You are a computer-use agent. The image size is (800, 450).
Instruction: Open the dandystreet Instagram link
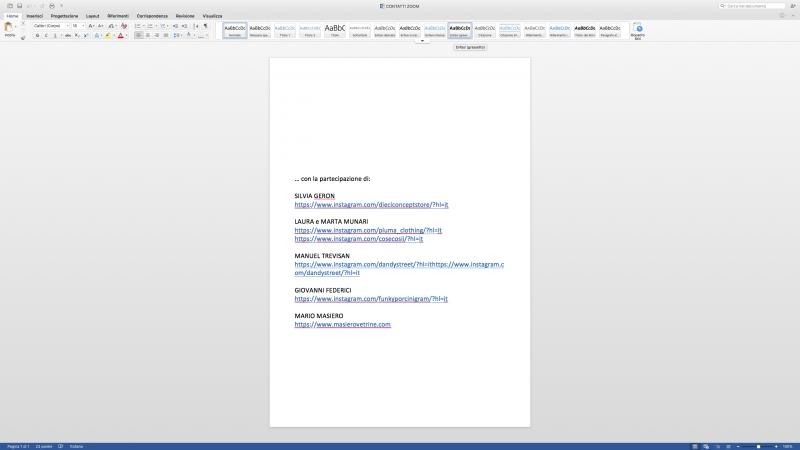[399, 268]
